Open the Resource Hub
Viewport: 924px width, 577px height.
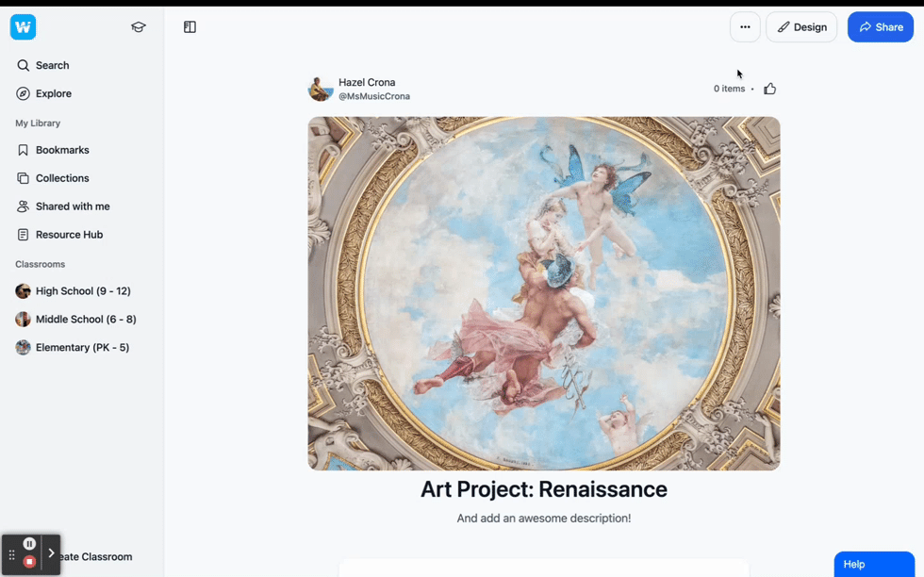coord(69,235)
